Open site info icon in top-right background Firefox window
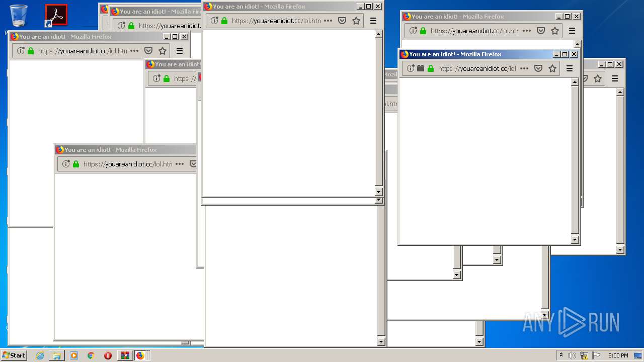 click(x=413, y=31)
